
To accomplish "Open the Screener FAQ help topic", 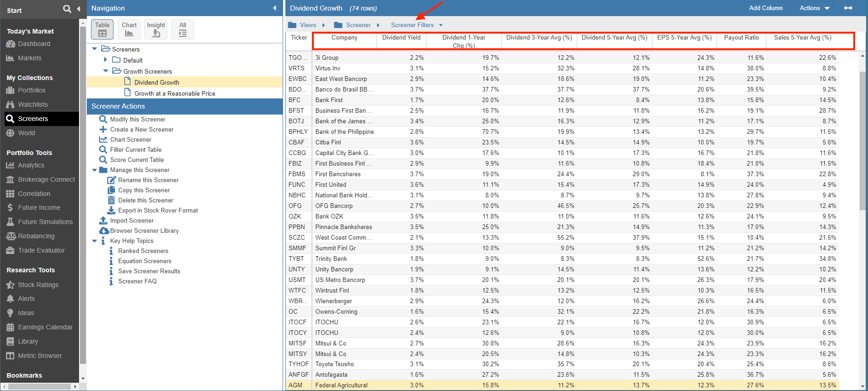I will coord(137,281).
